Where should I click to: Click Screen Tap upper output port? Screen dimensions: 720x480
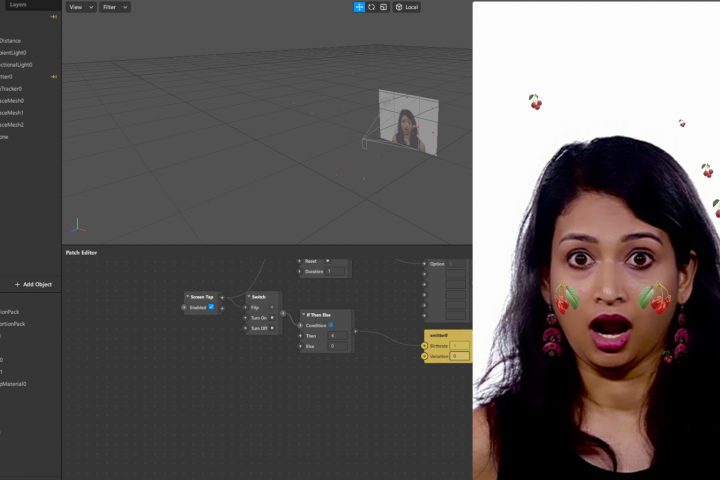[x=222, y=298]
